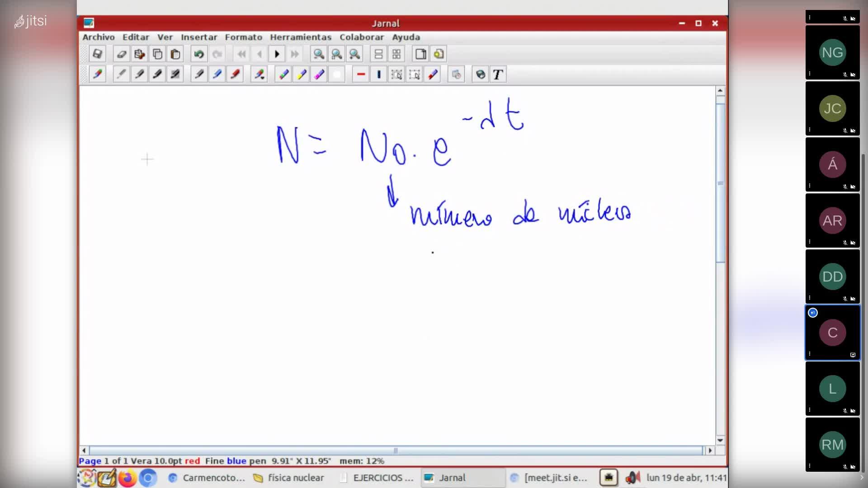Toggle the rectangle selection tool

[414, 75]
